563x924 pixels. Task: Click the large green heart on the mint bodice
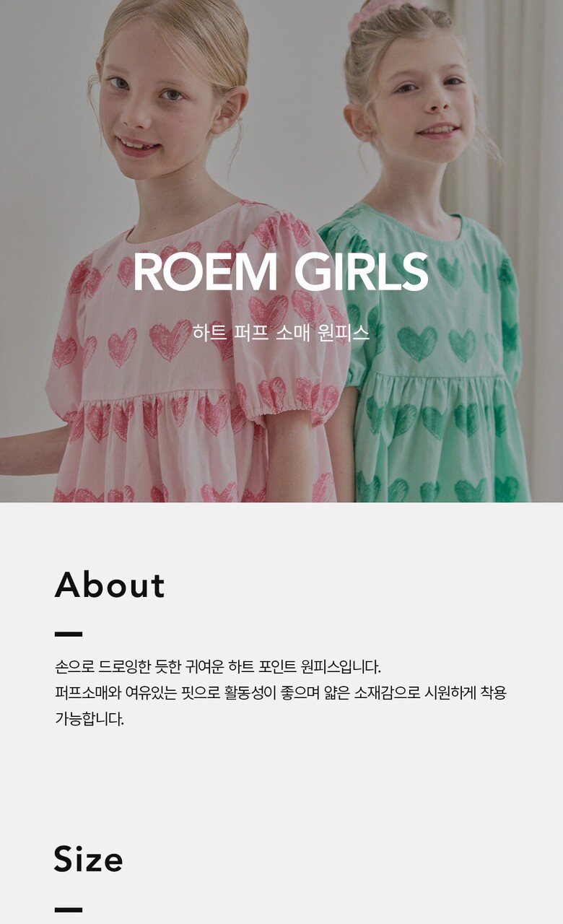(417, 344)
